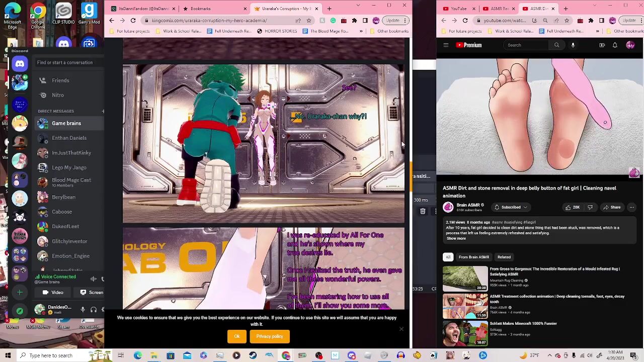Like the ASMR video (28K)
This screenshot has width=644, height=362.
[573, 207]
